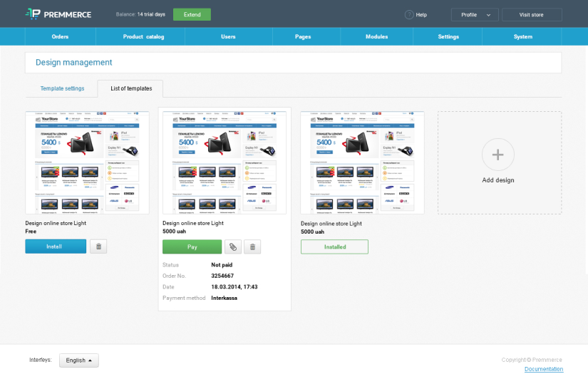Click the green Extend button
This screenshot has height=374, width=588.
192,15
